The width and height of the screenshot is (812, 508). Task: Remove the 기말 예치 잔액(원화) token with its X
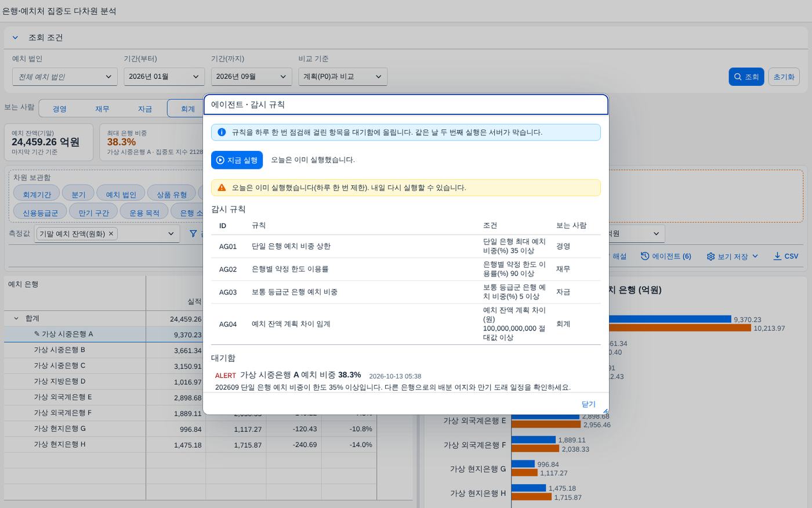[x=111, y=233]
